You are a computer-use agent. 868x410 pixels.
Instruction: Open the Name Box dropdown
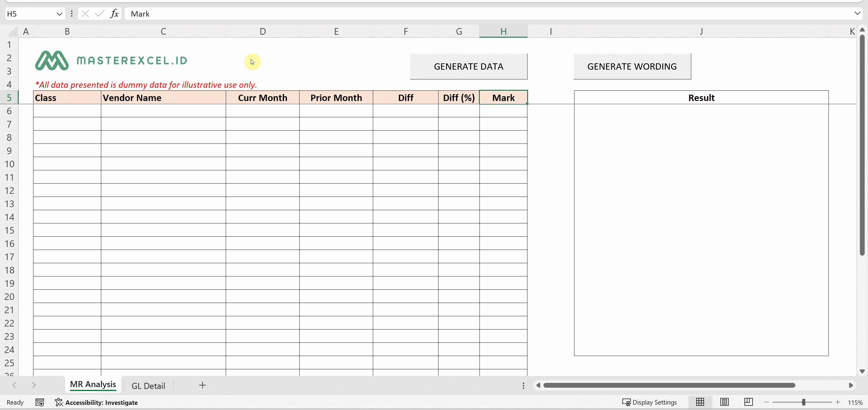point(59,14)
